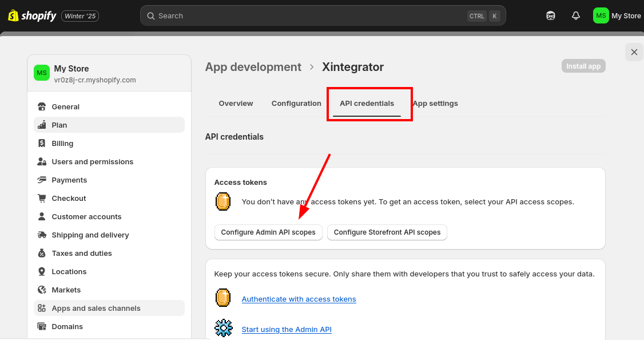
Task: Click the Payments hand icon
Action: tap(42, 180)
